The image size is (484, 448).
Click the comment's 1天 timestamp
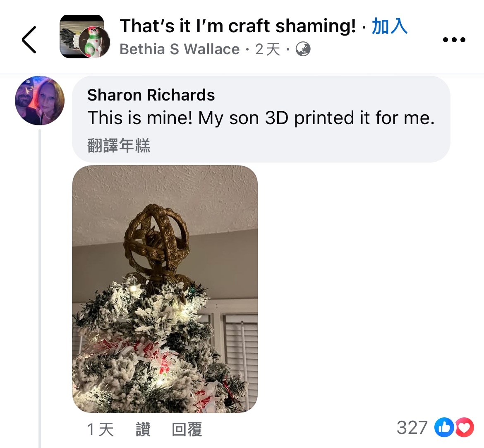(x=101, y=429)
